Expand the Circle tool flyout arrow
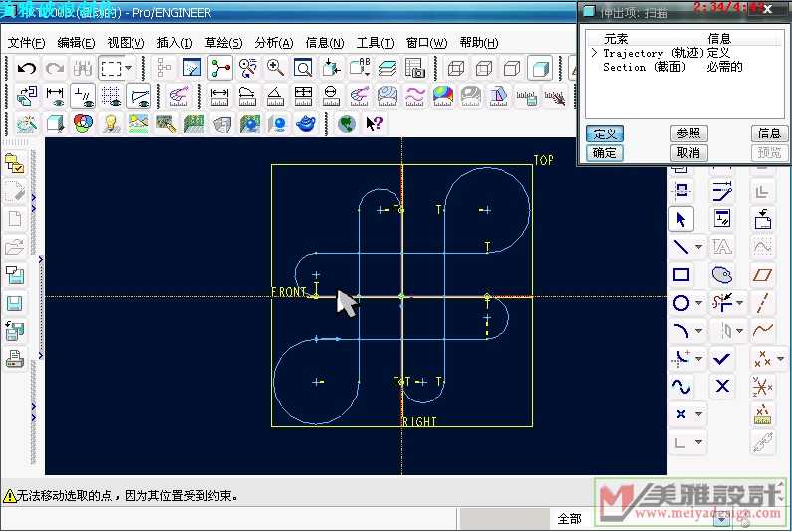 click(698, 303)
